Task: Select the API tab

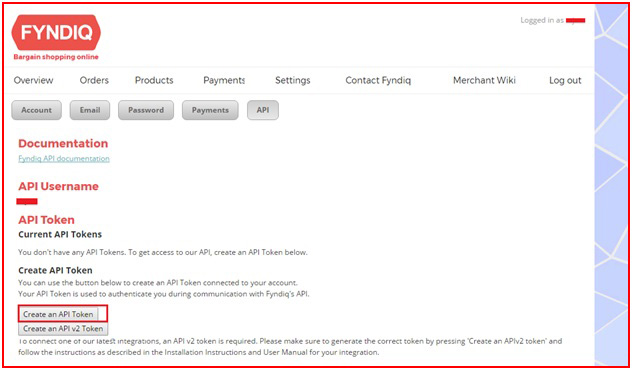Action: pyautogui.click(x=263, y=110)
